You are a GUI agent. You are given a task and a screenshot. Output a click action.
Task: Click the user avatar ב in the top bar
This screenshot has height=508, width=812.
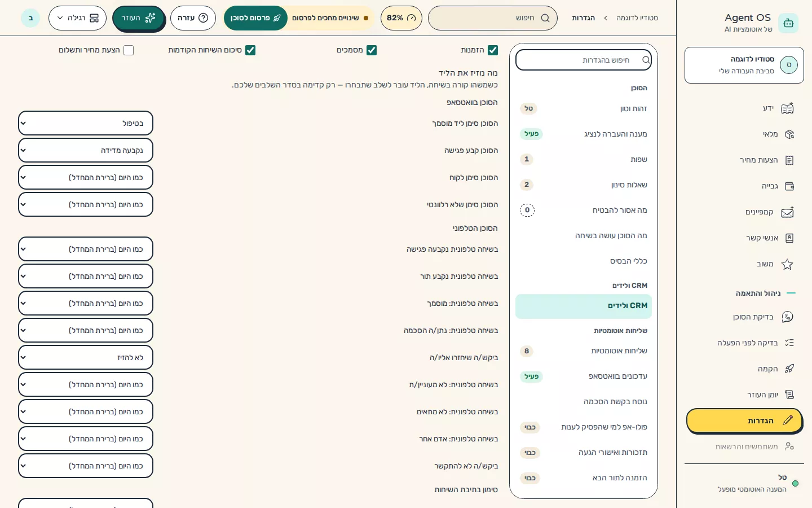tap(30, 18)
